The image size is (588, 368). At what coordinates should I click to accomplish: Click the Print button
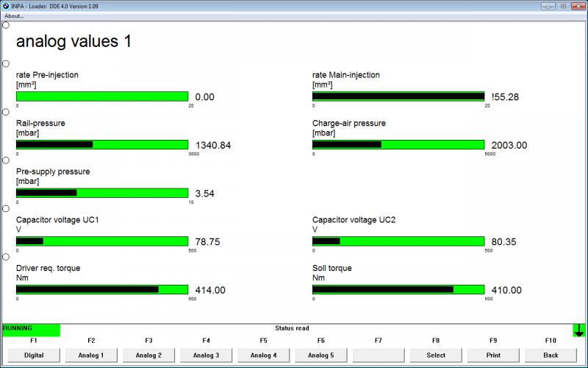pos(493,355)
